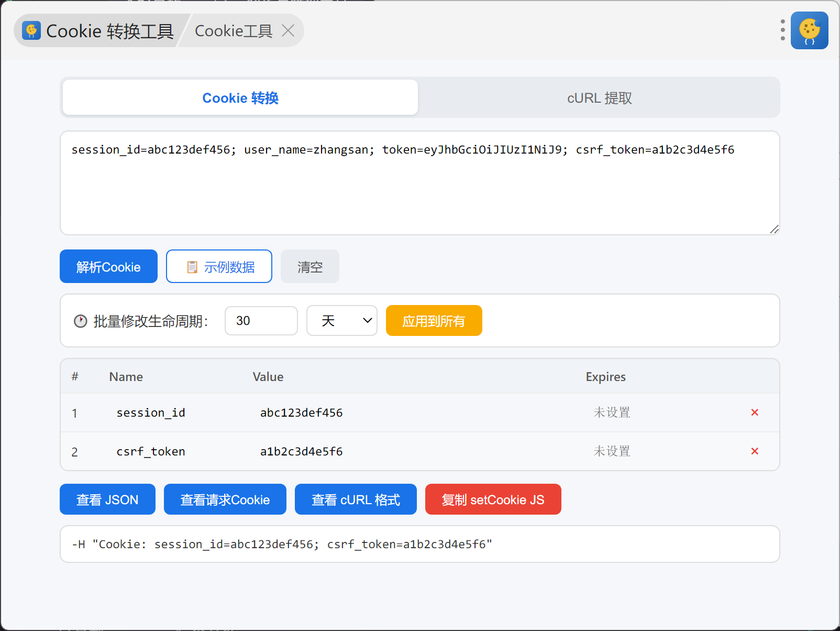
Task: Click the Cookie 转换工具 cookie logo icon
Action: (x=31, y=31)
